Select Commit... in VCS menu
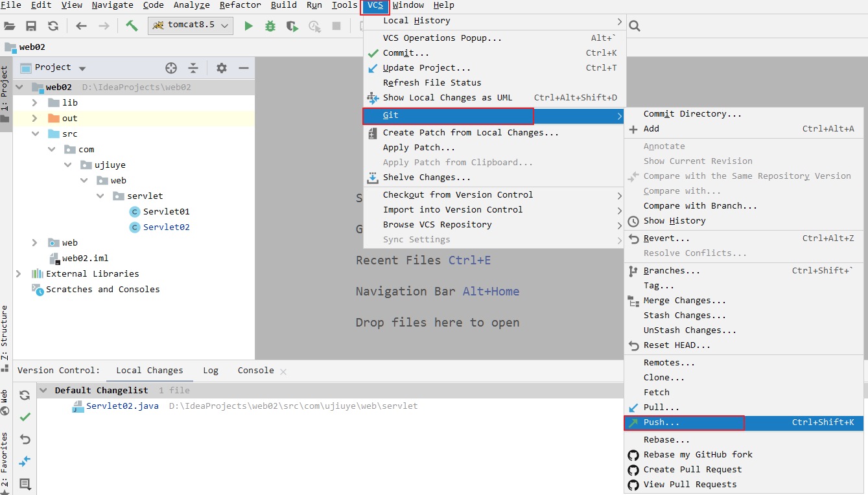The width and height of the screenshot is (868, 495). click(495, 53)
